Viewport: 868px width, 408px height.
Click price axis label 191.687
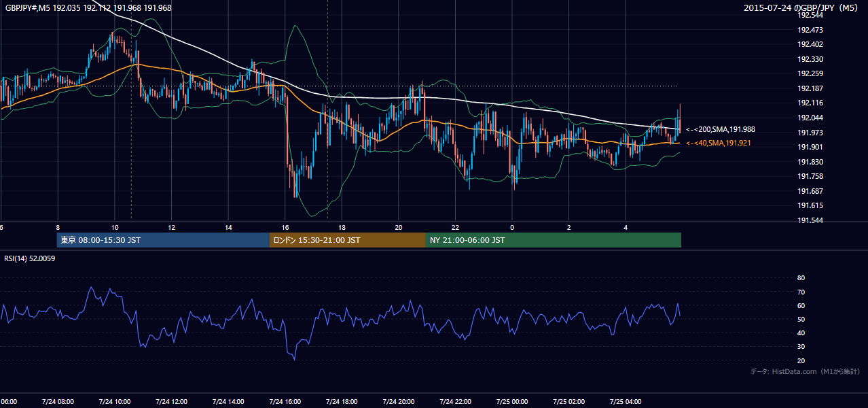pyautogui.click(x=810, y=191)
